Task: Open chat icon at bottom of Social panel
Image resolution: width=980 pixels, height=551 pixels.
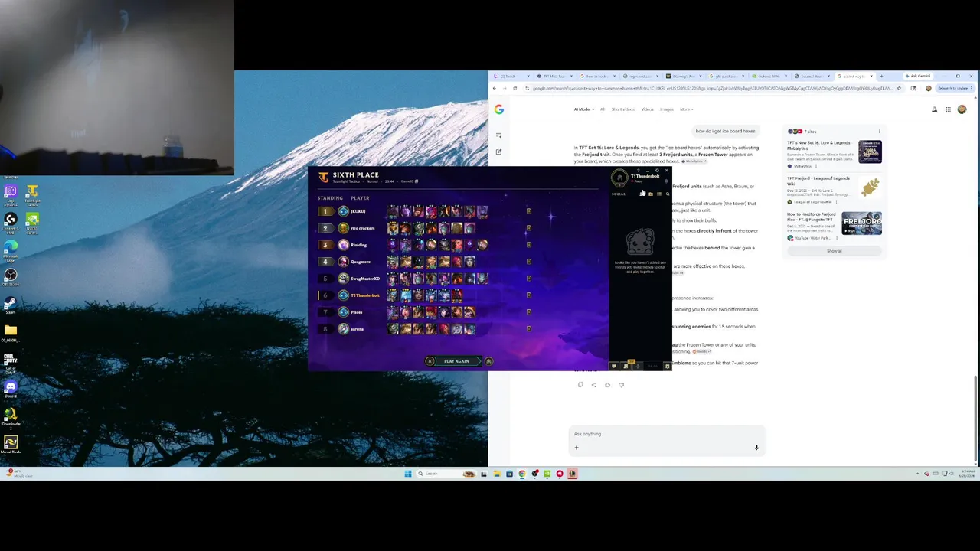Action: tap(614, 366)
